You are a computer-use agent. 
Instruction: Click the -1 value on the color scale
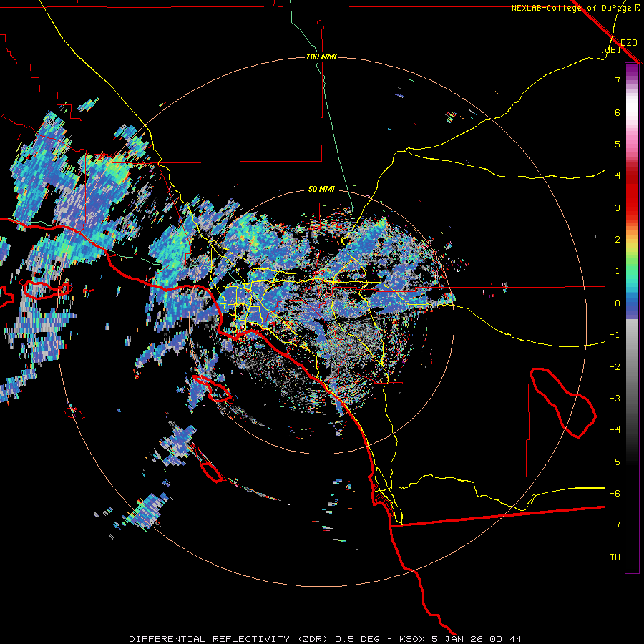coord(615,335)
